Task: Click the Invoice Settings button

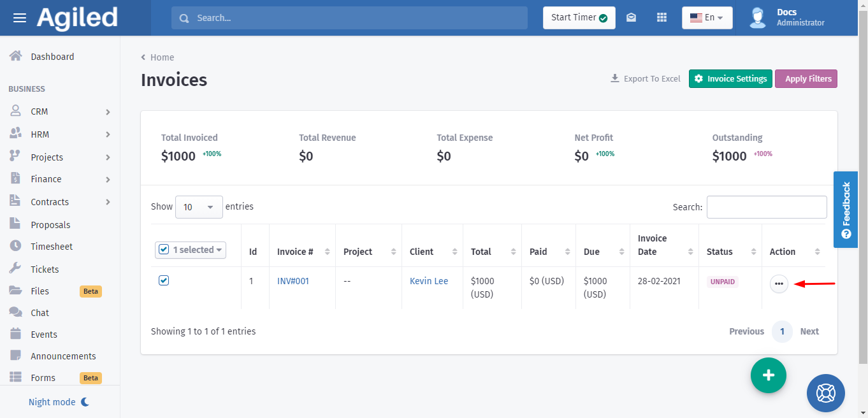Action: pos(730,79)
